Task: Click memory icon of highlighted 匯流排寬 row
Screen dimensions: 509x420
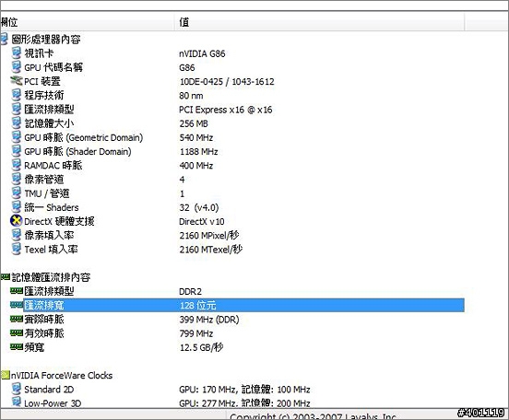Action: [17, 305]
